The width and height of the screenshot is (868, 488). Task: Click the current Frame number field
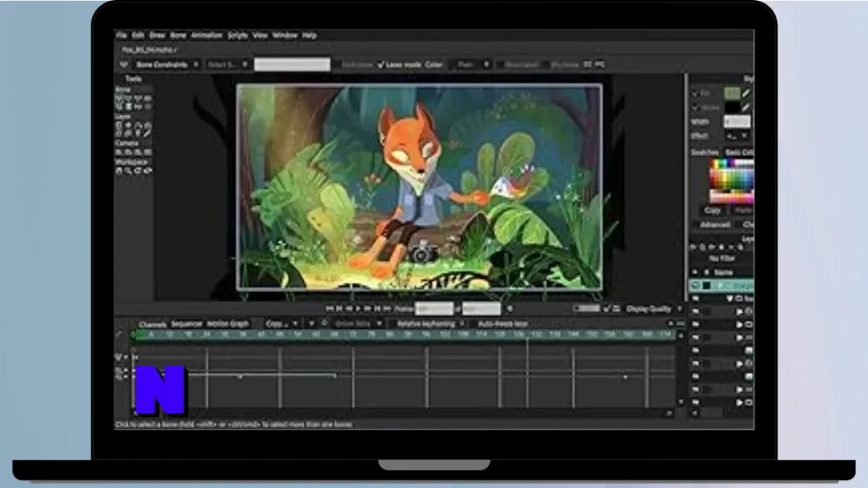coord(435,308)
